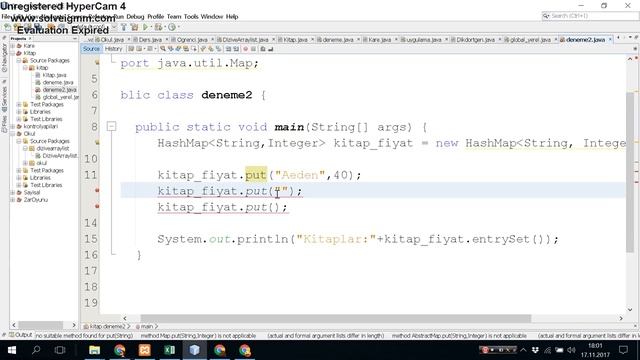The height and width of the screenshot is (360, 640).
Task: Click the Projects panel horizontal scrollbar
Action: (40, 325)
